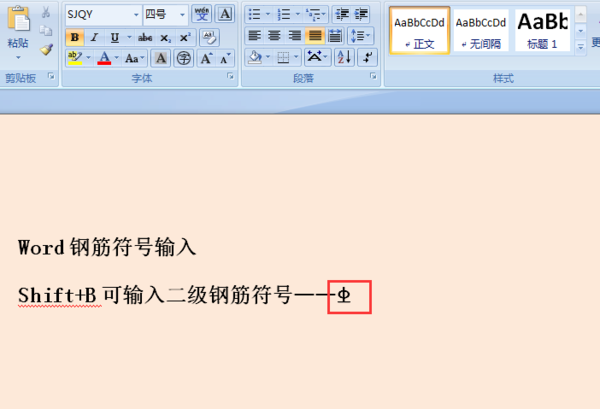
Task: Select the Format Painter brush
Action: (x=46, y=49)
